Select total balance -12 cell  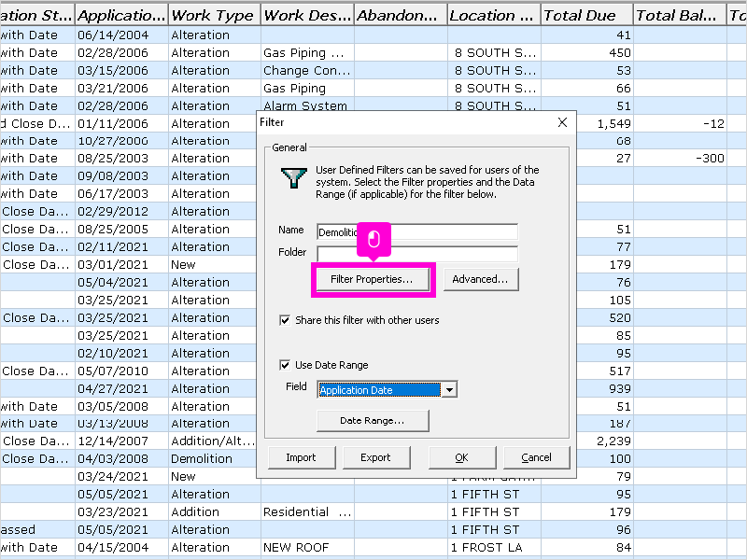point(681,124)
